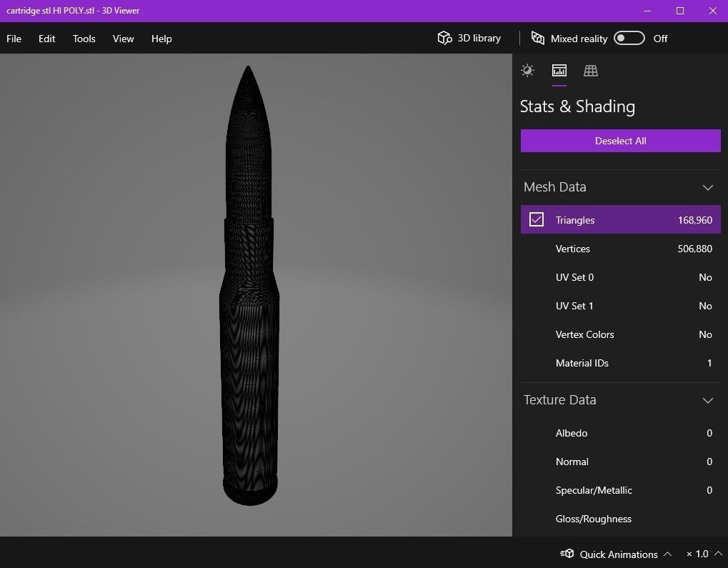Click the Deselect All button
This screenshot has height=568, width=728.
pyautogui.click(x=620, y=141)
